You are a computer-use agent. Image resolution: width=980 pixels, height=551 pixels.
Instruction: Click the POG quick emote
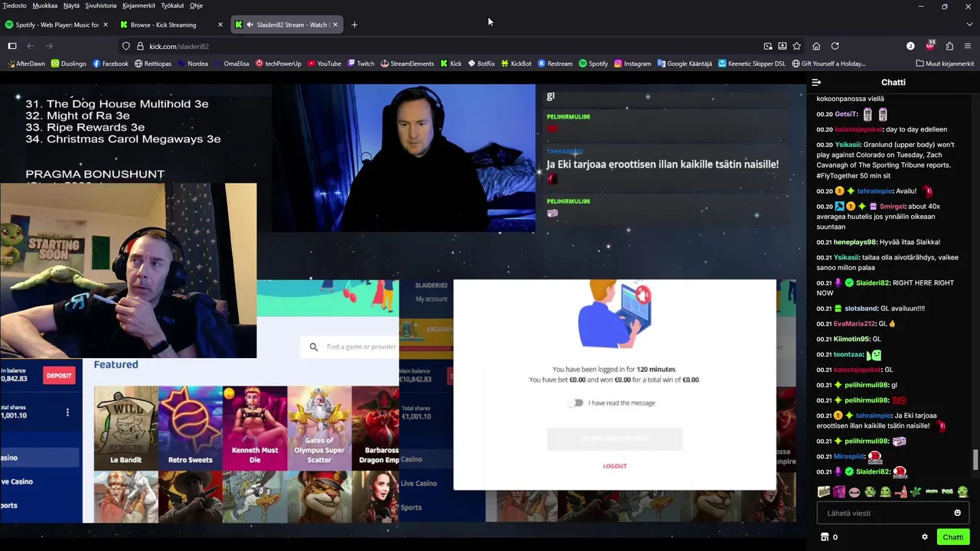coord(947,491)
